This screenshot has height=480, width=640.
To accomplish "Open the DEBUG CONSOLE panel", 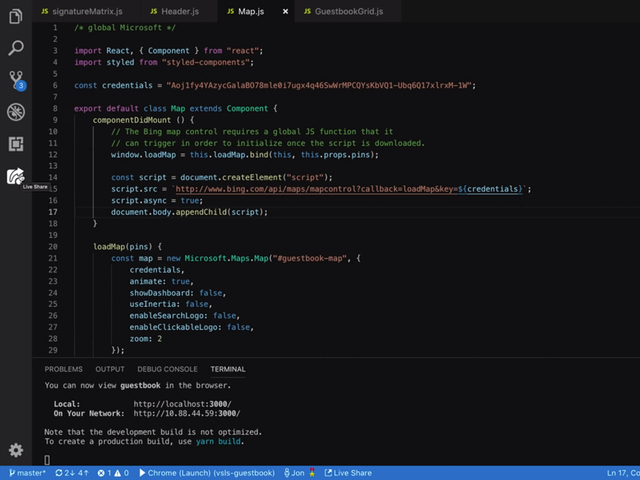I will point(167,369).
